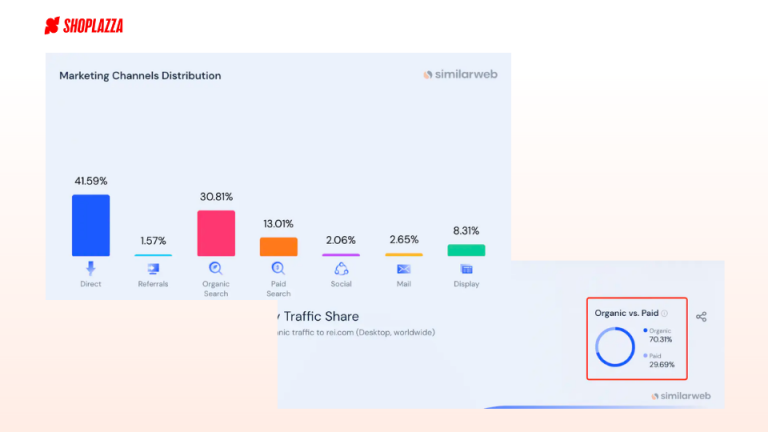Click the Mail label text
This screenshot has height=432, width=768.
404,284
